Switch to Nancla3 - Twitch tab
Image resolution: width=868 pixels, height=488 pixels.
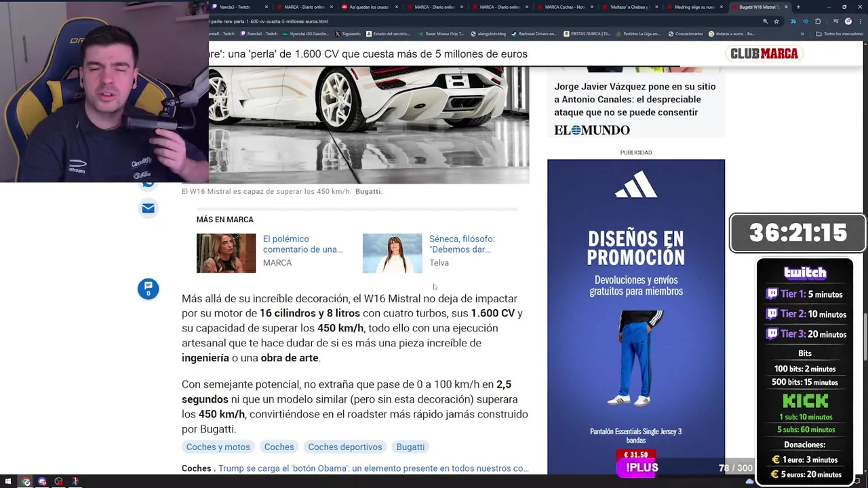[x=235, y=7]
